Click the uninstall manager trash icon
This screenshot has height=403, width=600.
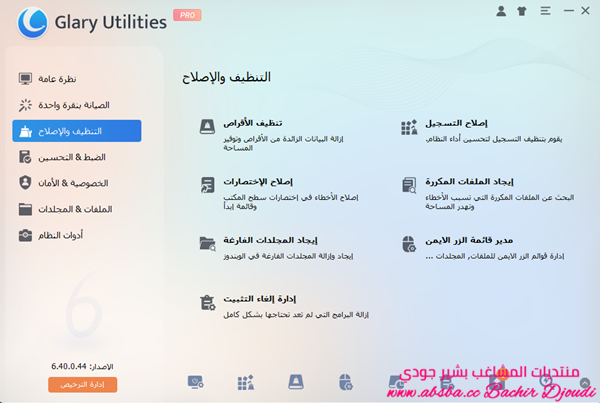(x=207, y=301)
